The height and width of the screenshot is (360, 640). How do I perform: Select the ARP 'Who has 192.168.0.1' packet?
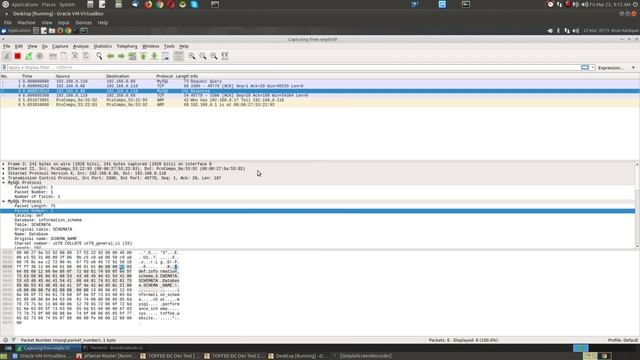[320, 100]
